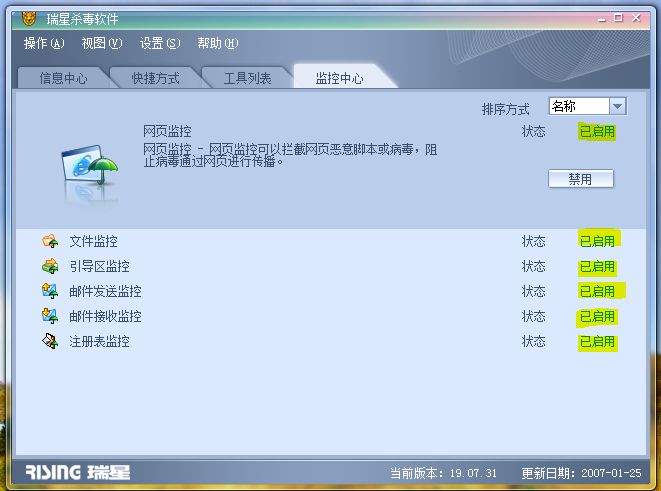Click 已启用 status of 邮件发送监控
Viewport: 661px width, 491px height.
(x=597, y=291)
